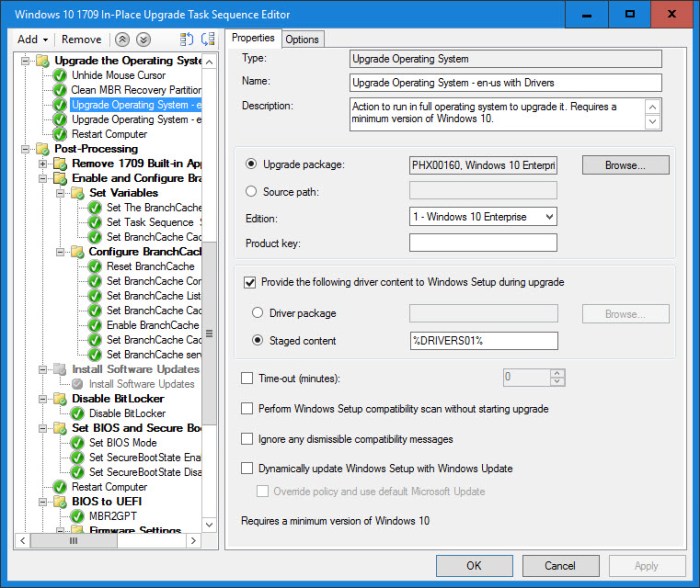Click green check icon beside Reset BranchCache
700x588 pixels.
[95, 267]
